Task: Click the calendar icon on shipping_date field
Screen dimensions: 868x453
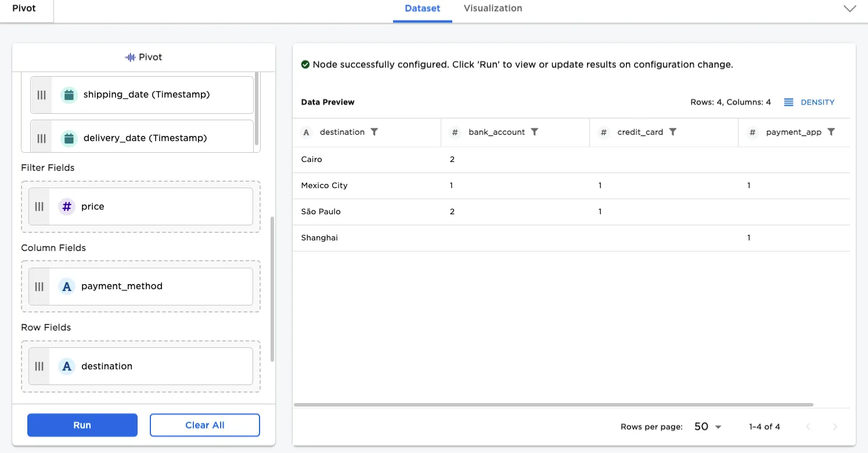Action: click(x=69, y=94)
